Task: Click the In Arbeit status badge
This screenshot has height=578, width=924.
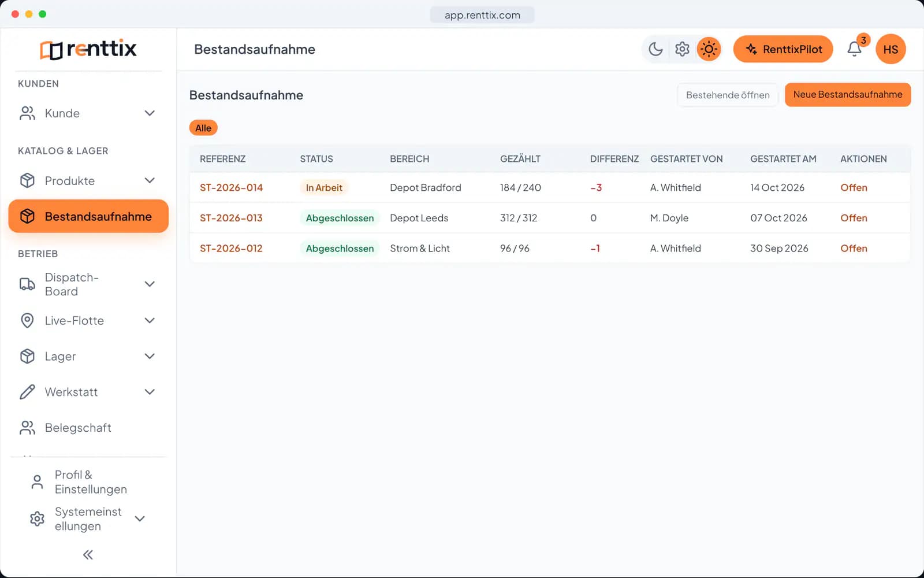Action: pos(324,187)
